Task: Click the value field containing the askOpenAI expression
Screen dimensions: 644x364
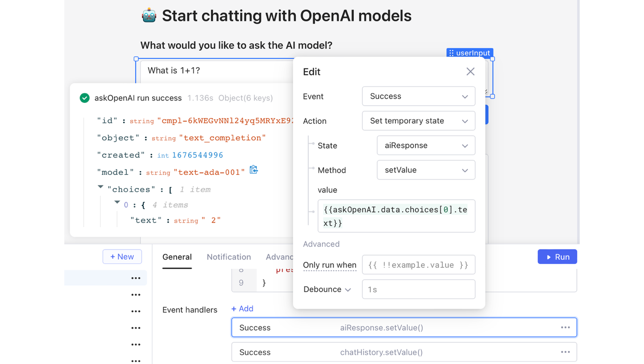Action: click(396, 216)
